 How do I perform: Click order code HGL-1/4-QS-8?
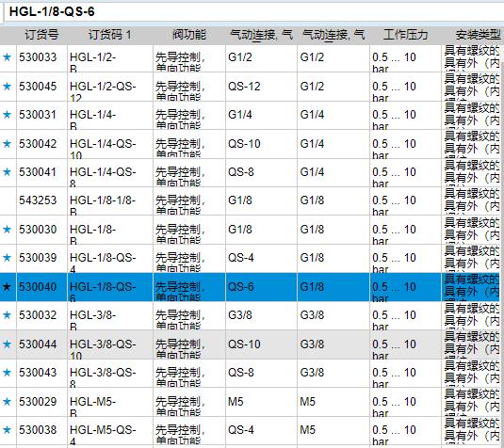(x=103, y=176)
